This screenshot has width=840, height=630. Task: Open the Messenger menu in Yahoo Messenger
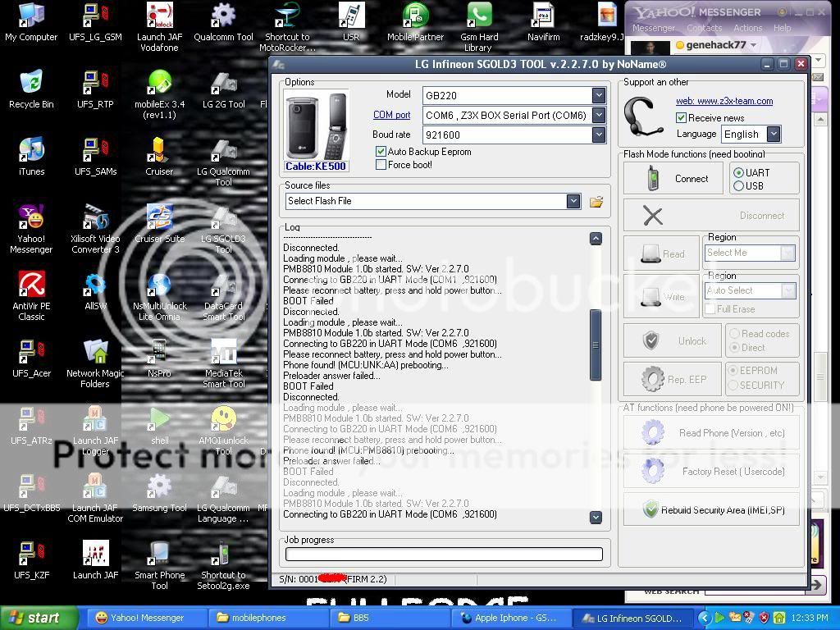(x=654, y=29)
